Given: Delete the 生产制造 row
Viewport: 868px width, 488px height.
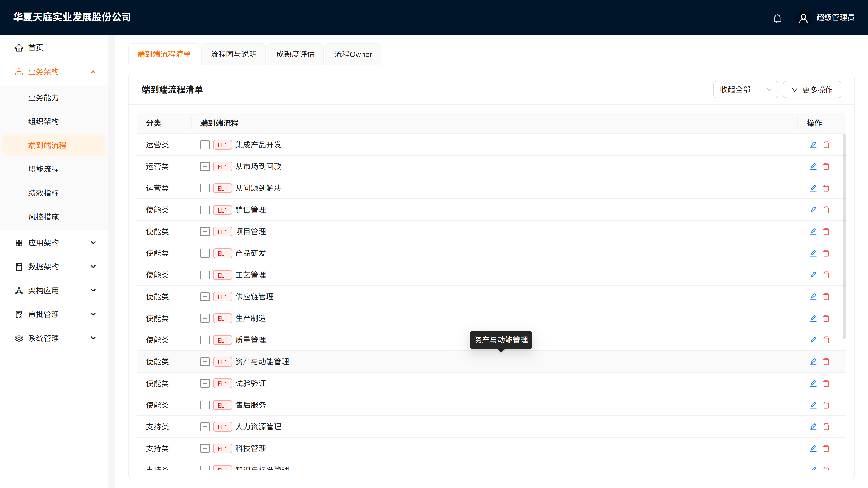Looking at the screenshot, I should (826, 318).
